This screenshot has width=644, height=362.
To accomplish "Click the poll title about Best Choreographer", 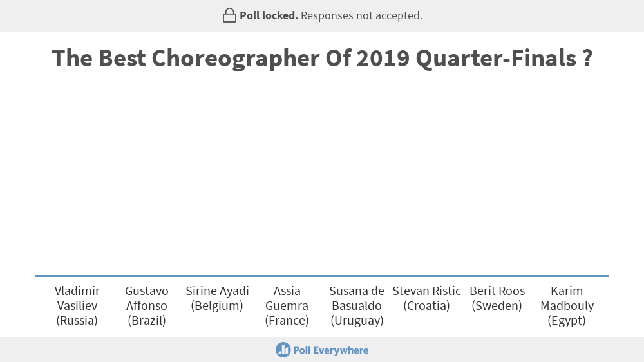I will (322, 59).
